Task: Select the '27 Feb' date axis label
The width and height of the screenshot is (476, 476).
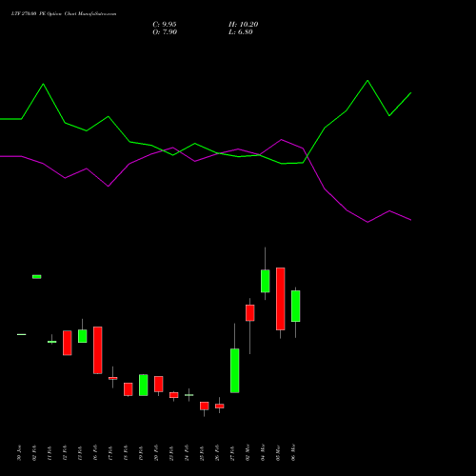Action: (x=232, y=453)
